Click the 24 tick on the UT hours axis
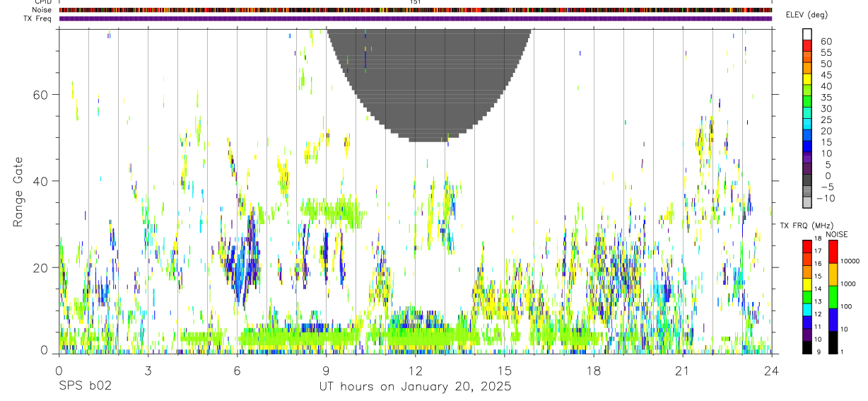Viewport: 868px width, 401px height. coord(771,371)
